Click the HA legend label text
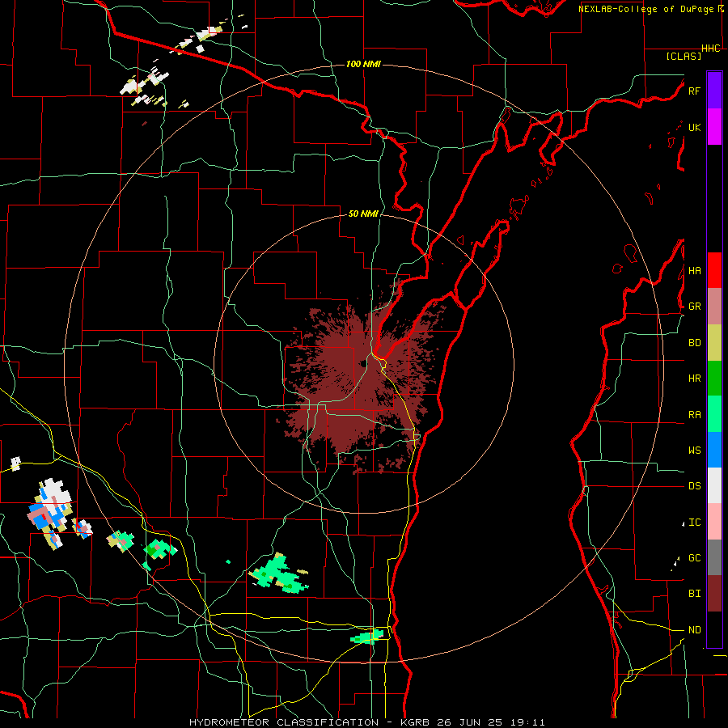Image resolution: width=728 pixels, height=728 pixels. coord(694,270)
